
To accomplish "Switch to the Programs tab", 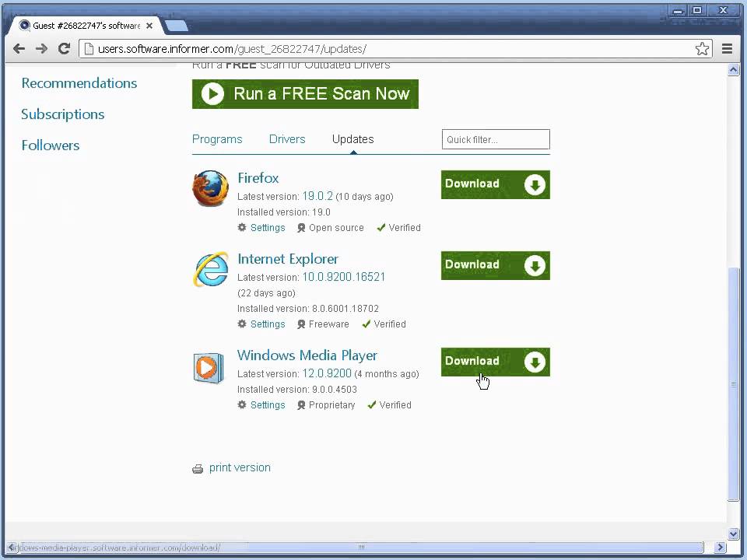I will click(x=217, y=139).
